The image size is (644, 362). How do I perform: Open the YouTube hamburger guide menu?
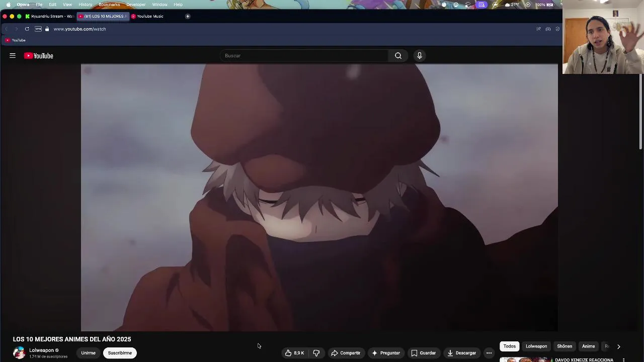coord(13,56)
